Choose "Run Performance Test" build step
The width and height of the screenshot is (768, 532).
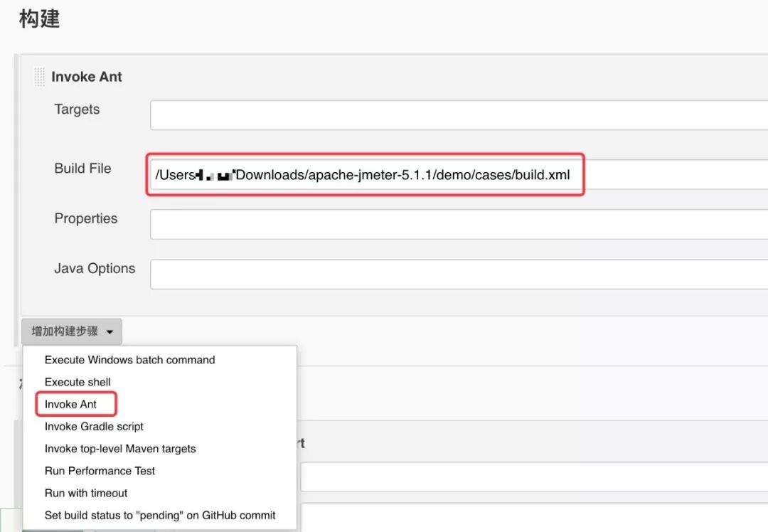[x=100, y=470]
